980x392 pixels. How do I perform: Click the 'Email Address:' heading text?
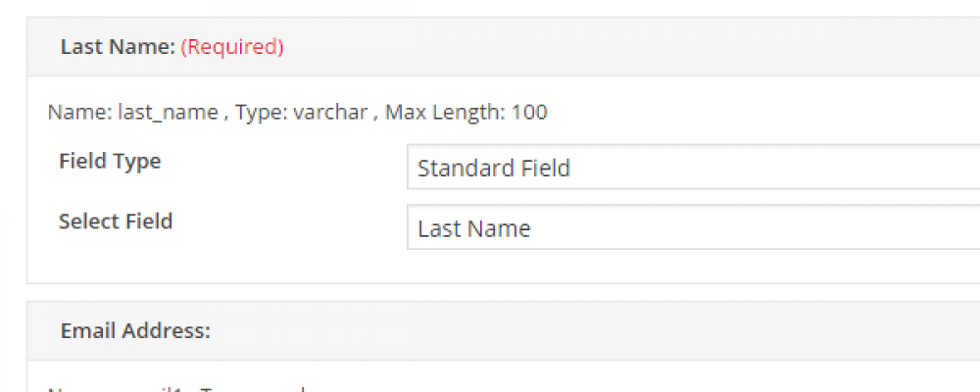(x=135, y=330)
